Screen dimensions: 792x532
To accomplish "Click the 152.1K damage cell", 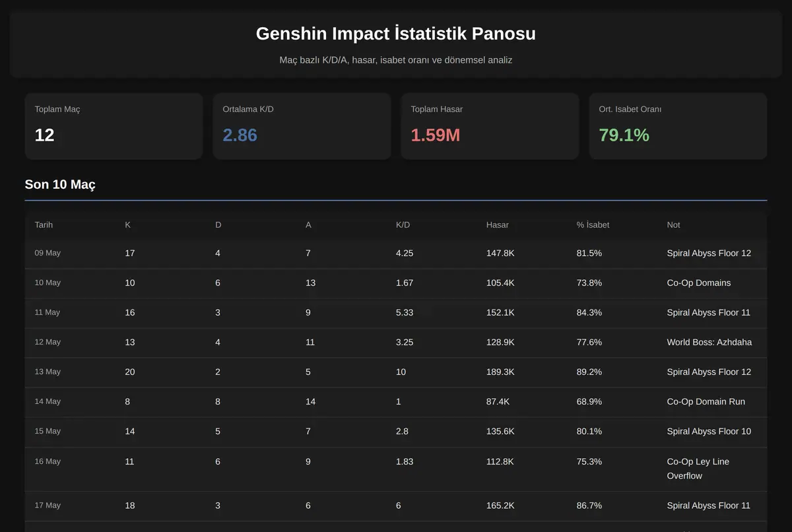I will pyautogui.click(x=500, y=312).
